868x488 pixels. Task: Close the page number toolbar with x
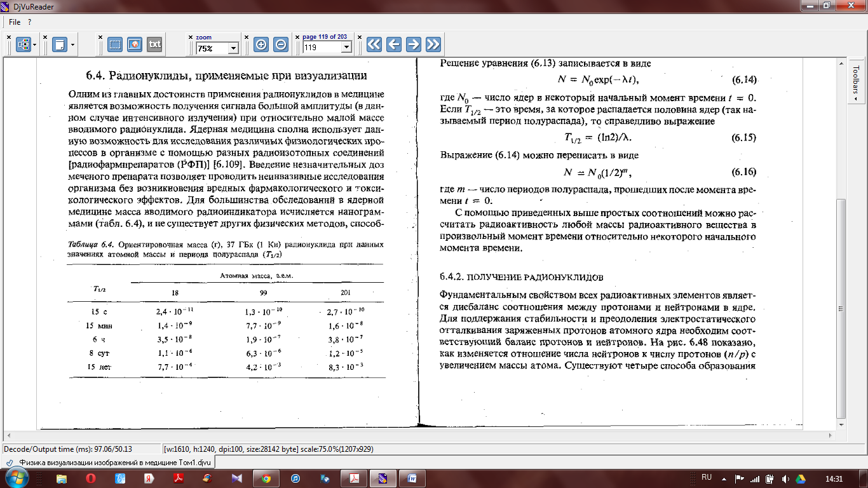[297, 37]
